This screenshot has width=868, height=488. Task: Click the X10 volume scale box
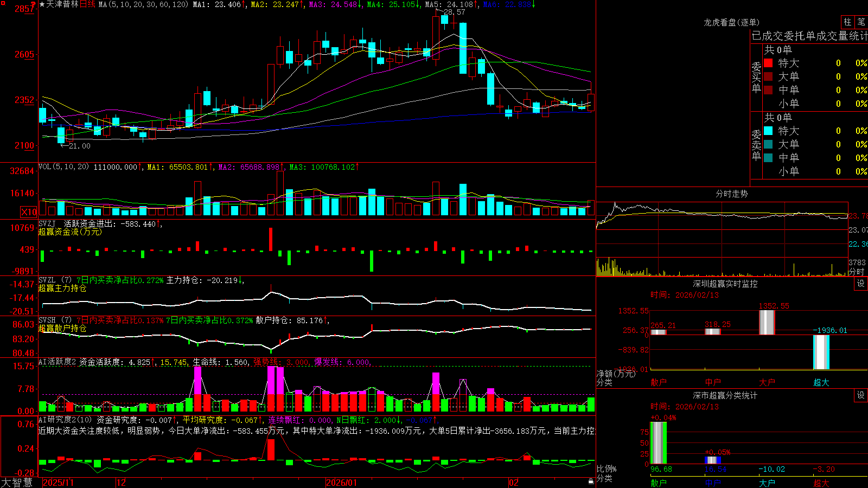(29, 212)
